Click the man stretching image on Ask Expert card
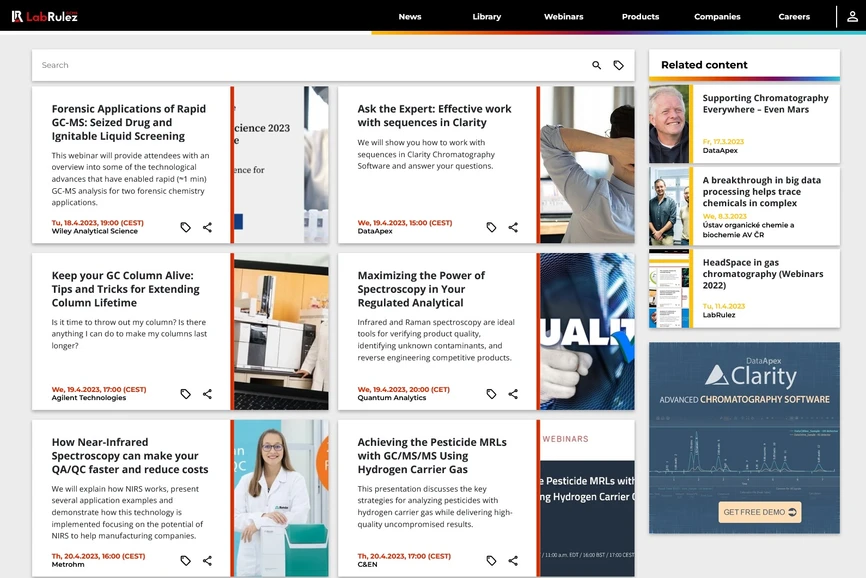 pos(587,165)
